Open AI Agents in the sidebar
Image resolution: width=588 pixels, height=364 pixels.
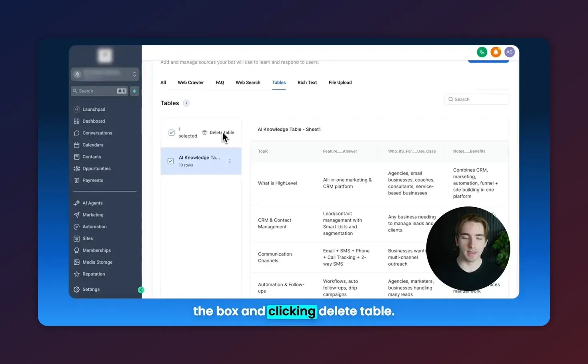pyautogui.click(x=92, y=203)
